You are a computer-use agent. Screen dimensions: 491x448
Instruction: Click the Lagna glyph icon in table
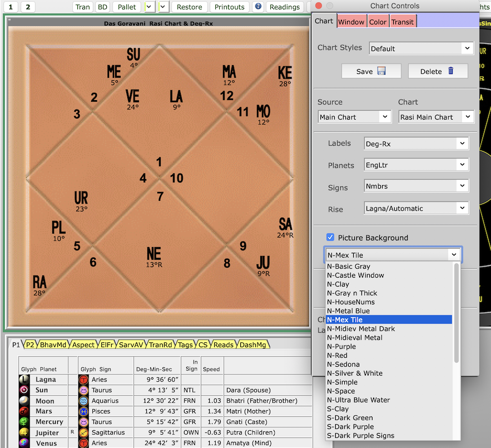(24, 380)
